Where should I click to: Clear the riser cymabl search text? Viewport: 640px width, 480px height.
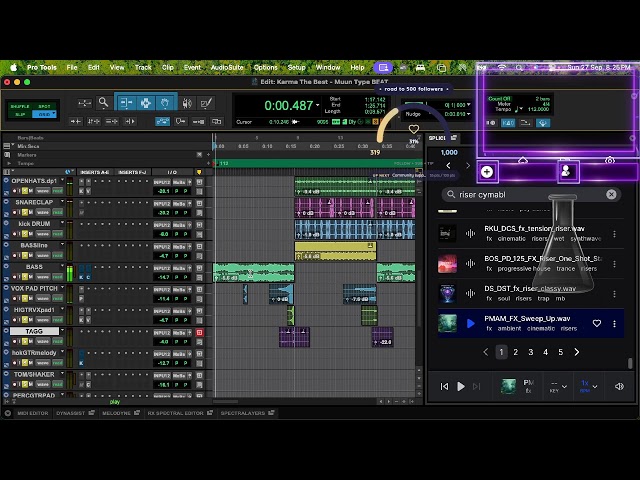pyautogui.click(x=611, y=195)
